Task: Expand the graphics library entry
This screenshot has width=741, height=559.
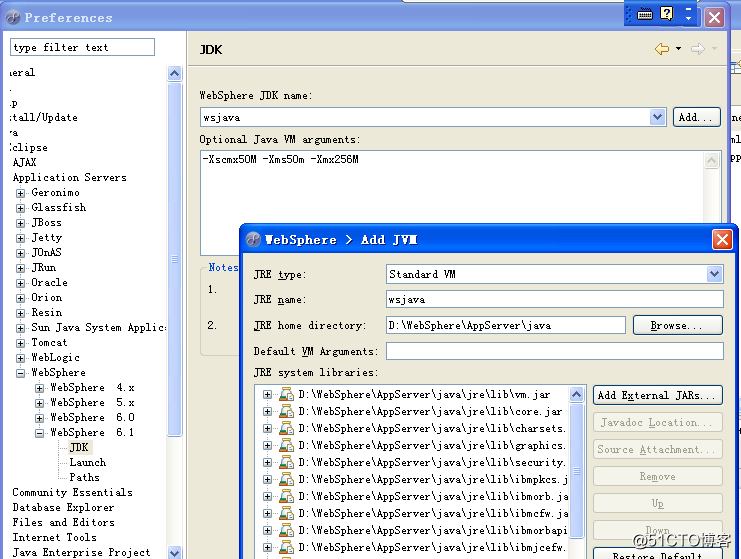Action: [x=267, y=445]
